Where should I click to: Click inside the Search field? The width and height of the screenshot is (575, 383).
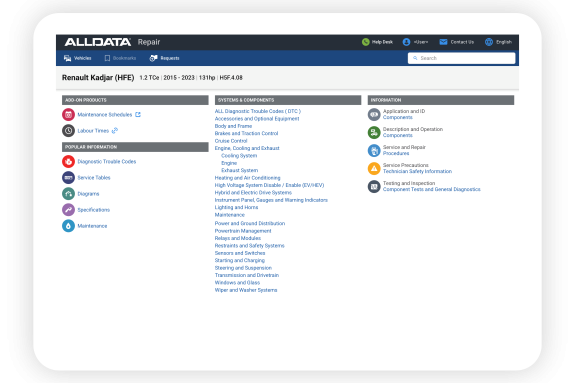461,58
